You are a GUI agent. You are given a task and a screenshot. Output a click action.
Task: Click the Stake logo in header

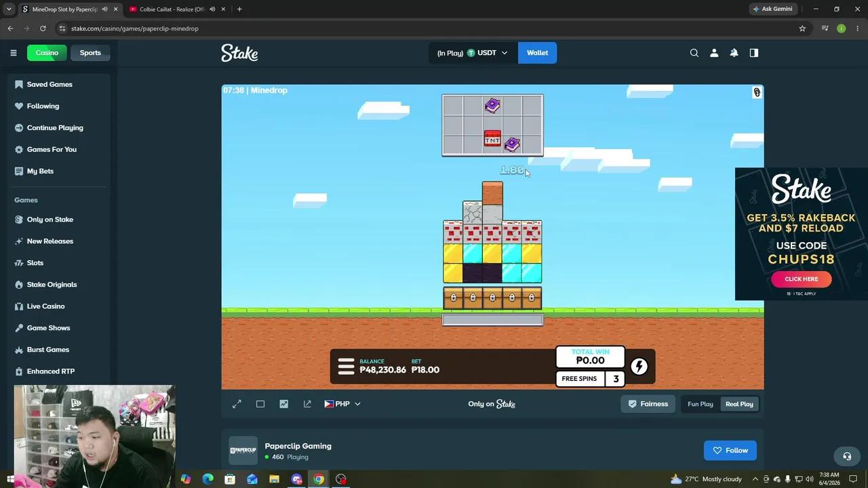(239, 53)
